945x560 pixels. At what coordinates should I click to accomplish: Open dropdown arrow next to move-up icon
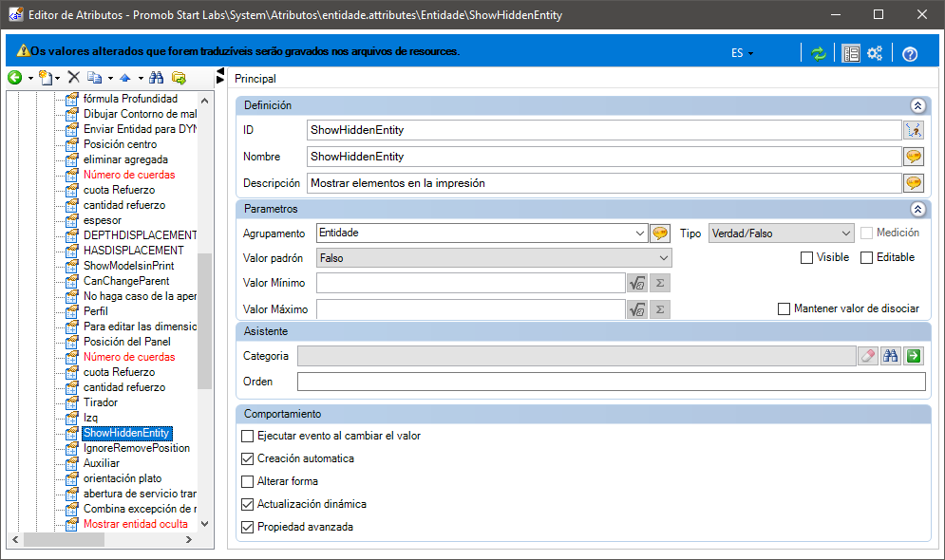(141, 78)
